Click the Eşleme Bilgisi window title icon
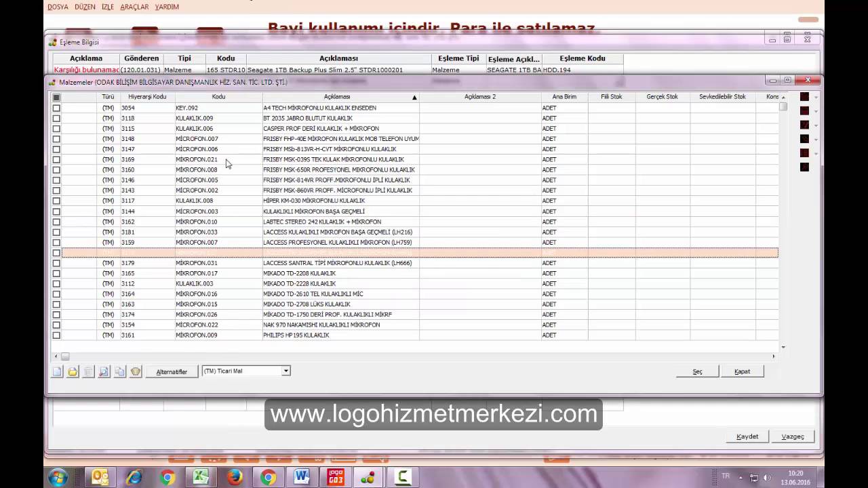This screenshot has height=488, width=868. (52, 42)
